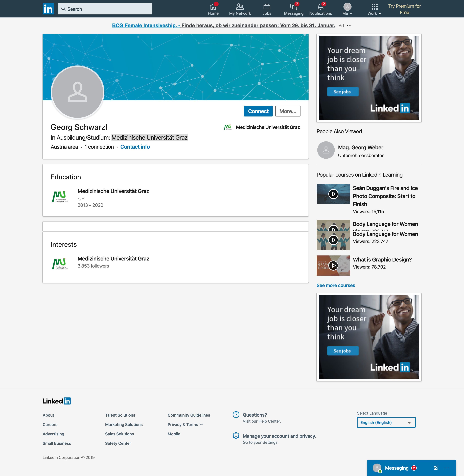Play the Body Language for Women thumbnail
The height and width of the screenshot is (476, 464).
pos(333,240)
